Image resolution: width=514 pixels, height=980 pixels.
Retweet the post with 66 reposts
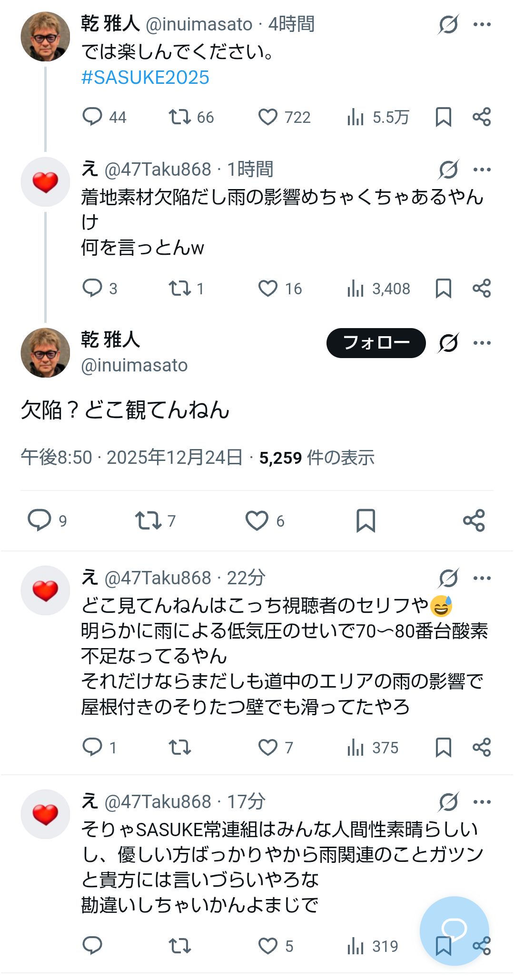[180, 117]
